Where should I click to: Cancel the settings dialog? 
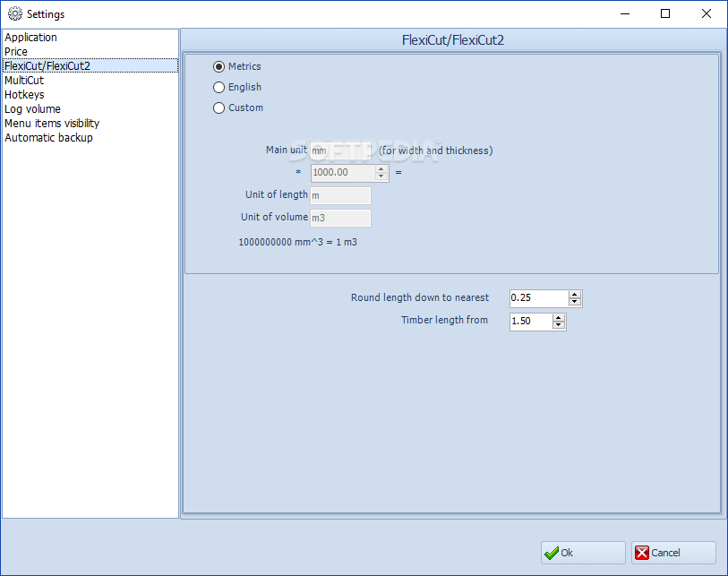pos(673,553)
